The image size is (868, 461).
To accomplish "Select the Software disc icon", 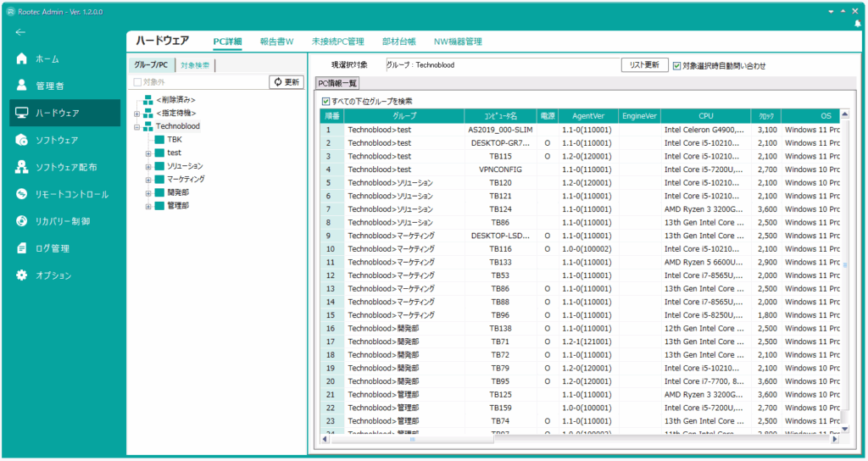I will point(22,140).
